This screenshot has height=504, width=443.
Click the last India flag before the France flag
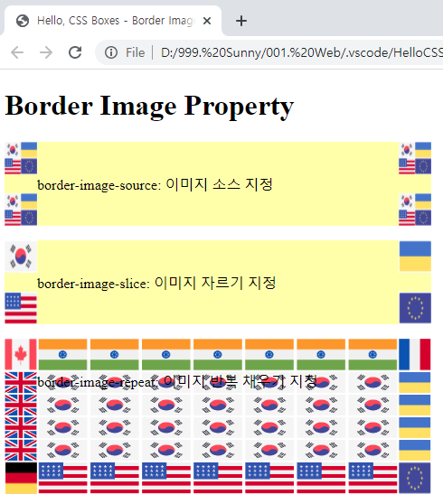(372, 355)
